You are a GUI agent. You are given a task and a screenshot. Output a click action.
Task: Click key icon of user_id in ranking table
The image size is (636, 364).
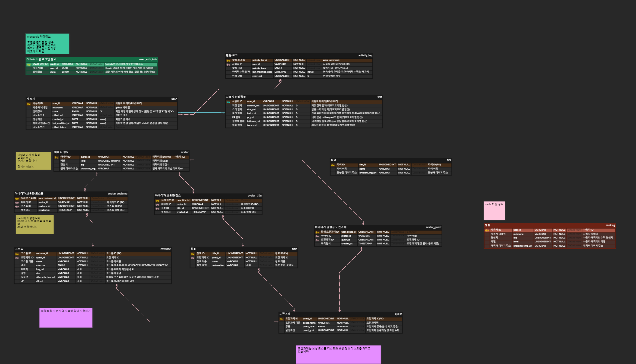(x=487, y=230)
